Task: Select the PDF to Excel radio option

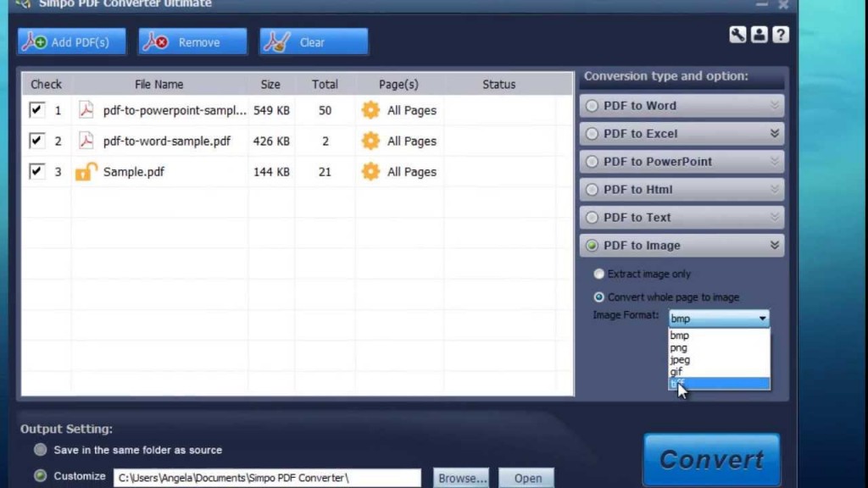Action: (592, 133)
